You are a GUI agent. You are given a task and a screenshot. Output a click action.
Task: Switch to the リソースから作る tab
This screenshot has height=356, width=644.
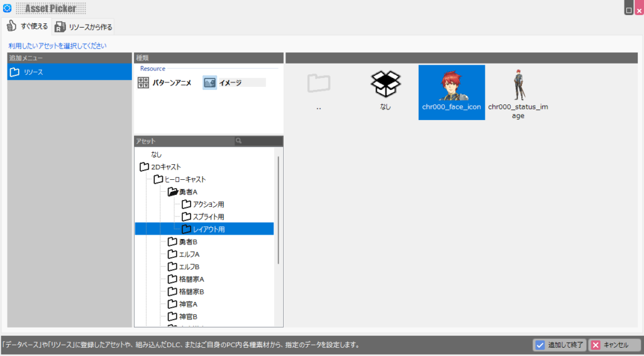[x=84, y=26]
